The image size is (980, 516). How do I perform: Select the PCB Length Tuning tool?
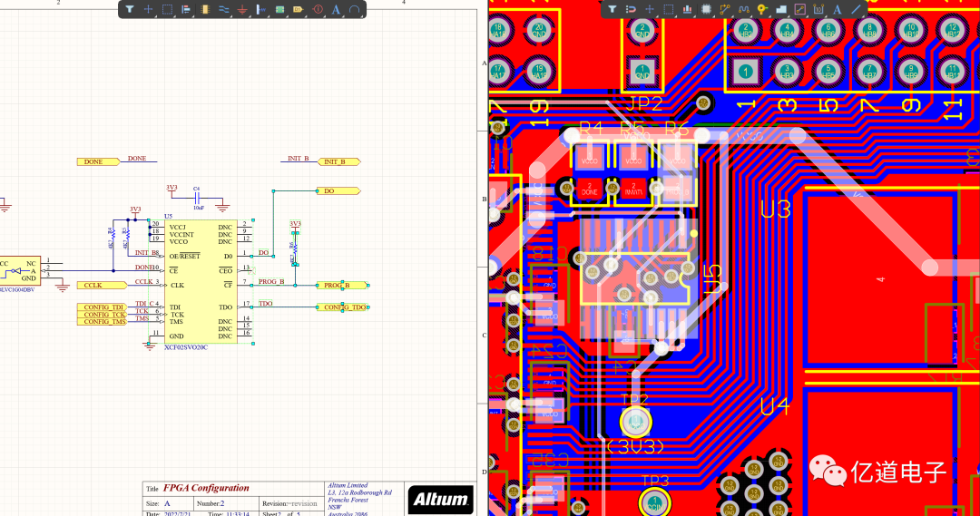tap(743, 9)
